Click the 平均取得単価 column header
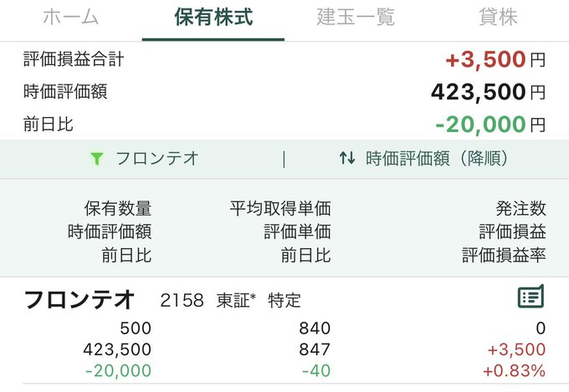The image size is (569, 392). pos(280,208)
